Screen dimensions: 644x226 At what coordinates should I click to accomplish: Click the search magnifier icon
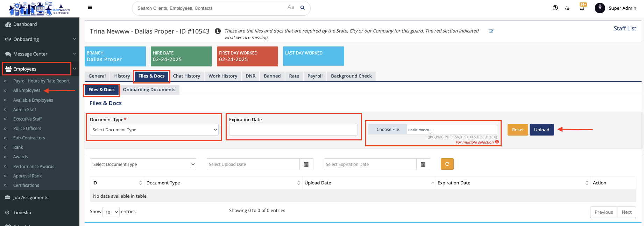[303, 8]
